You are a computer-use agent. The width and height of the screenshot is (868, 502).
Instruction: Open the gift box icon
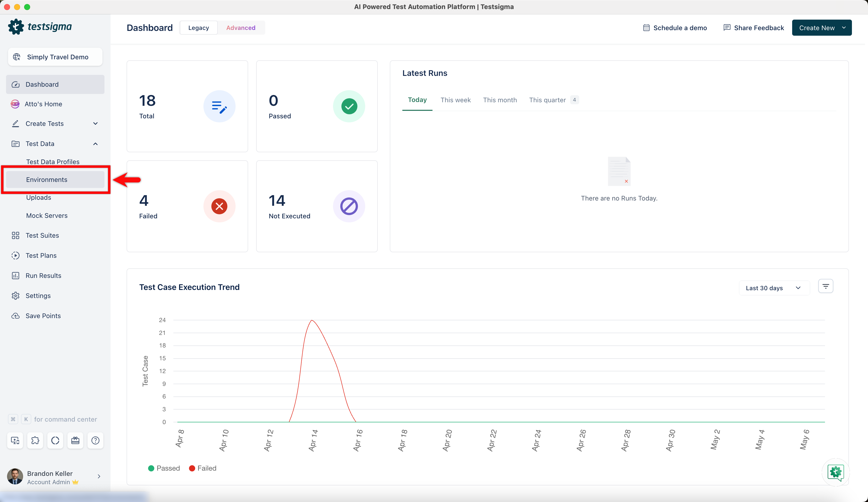pos(75,440)
